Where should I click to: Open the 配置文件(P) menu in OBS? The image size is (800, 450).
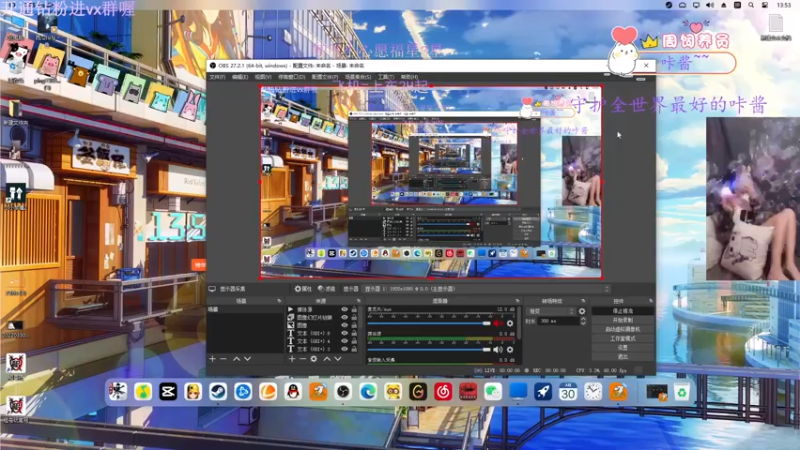pos(324,77)
